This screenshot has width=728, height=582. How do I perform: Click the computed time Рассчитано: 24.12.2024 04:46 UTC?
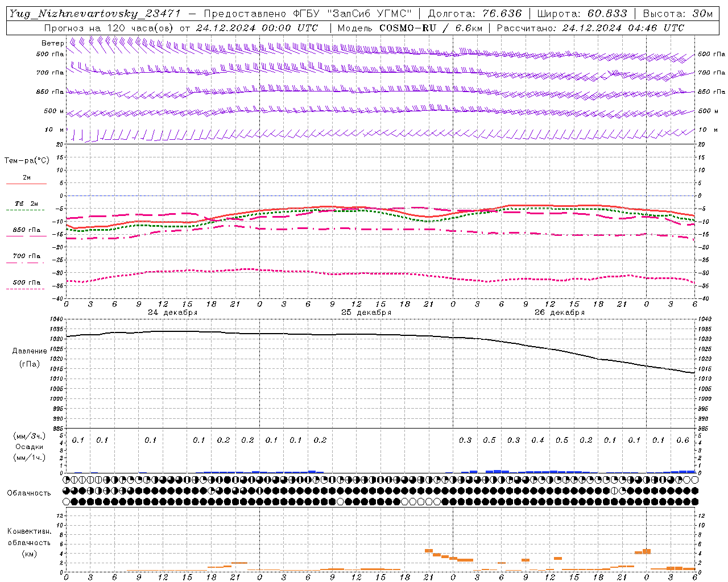pyautogui.click(x=590, y=28)
